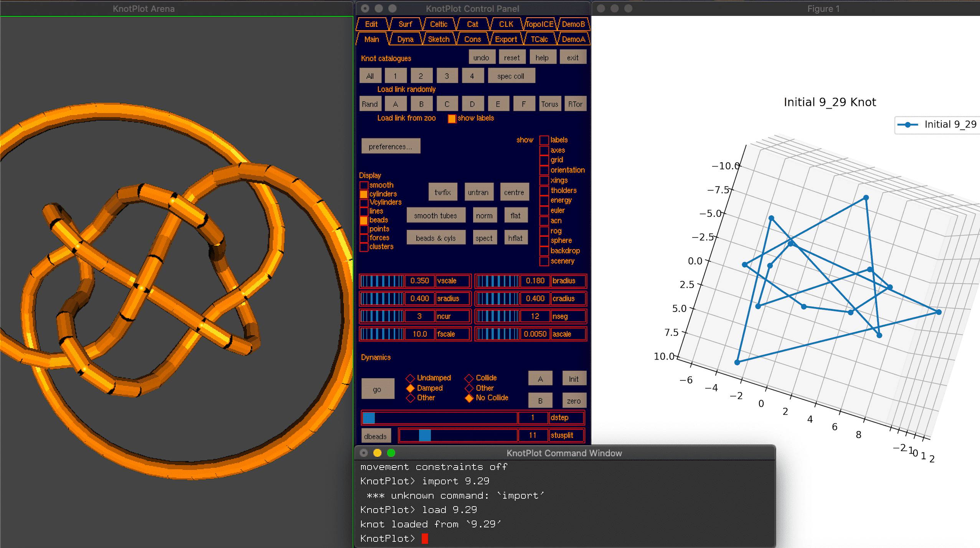
Task: Select the No Collide option
Action: pos(469,398)
